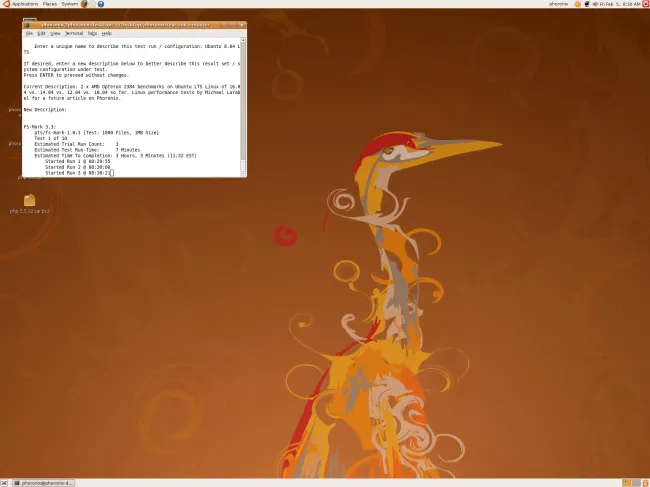The image size is (650, 487).
Task: Open the System menu
Action: 69,4
